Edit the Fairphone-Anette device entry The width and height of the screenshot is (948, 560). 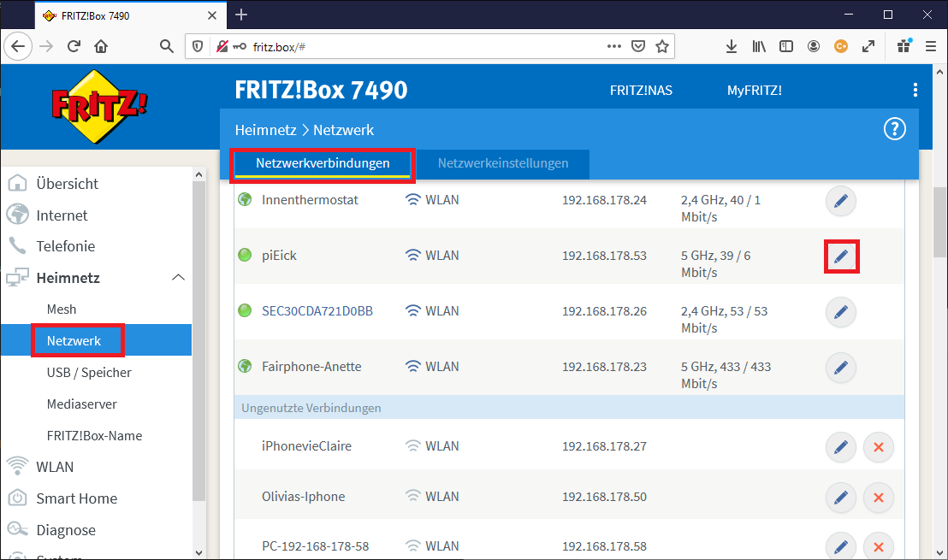(840, 368)
